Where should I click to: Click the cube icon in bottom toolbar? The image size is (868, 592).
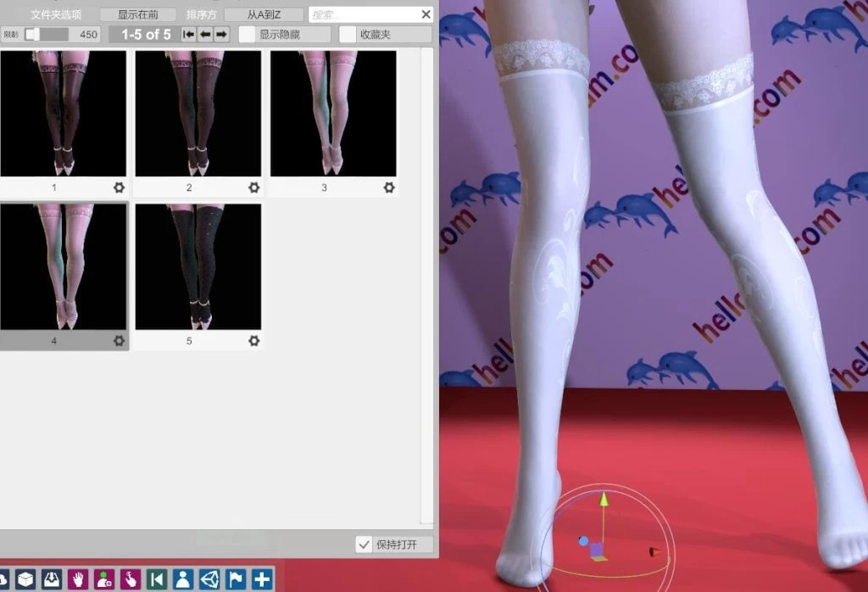[x=25, y=579]
